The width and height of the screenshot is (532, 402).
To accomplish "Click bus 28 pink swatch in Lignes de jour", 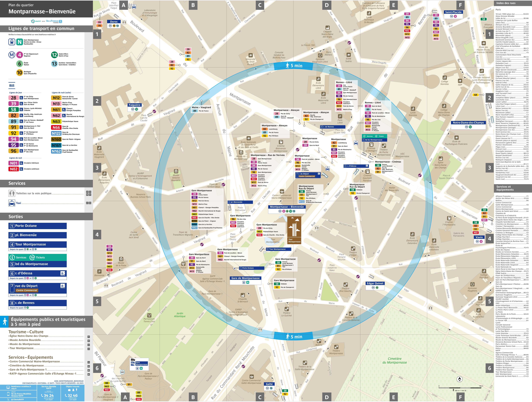I will [x=14, y=98].
